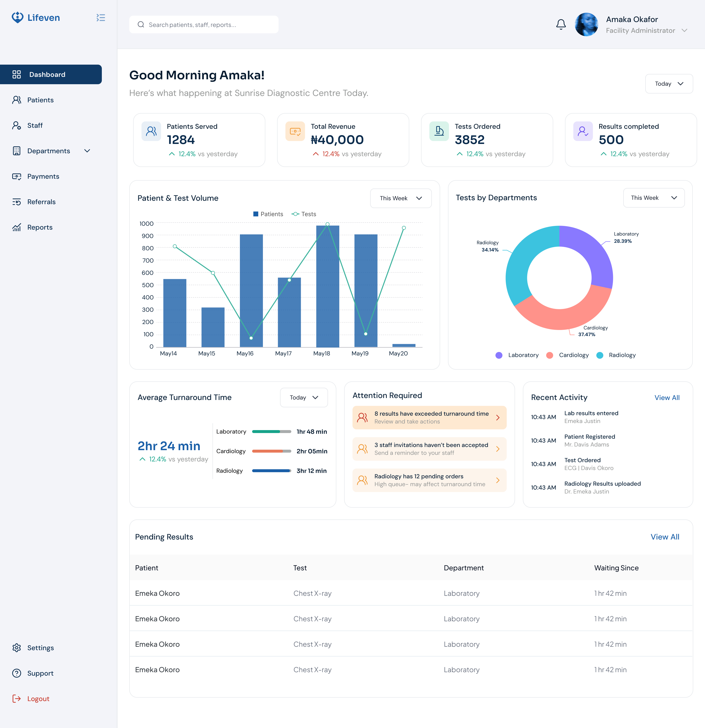The height and width of the screenshot is (728, 705).
Task: Open the exceeded turnaround alert arrow
Action: [498, 417]
